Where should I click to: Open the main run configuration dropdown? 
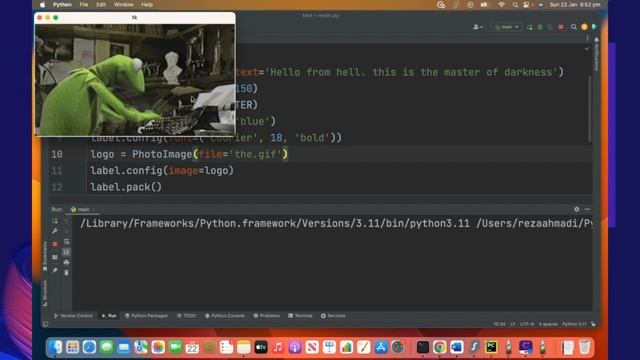507,27
